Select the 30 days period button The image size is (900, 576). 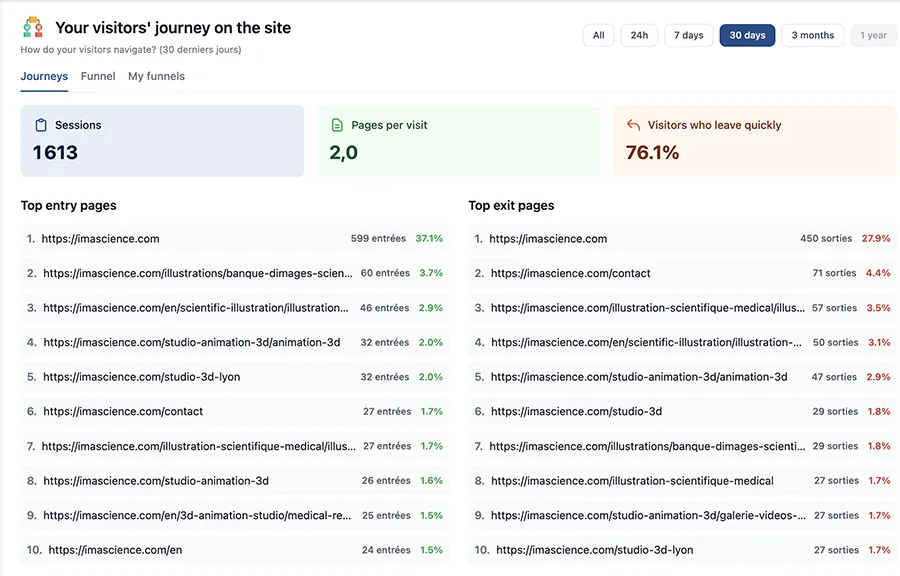click(748, 35)
